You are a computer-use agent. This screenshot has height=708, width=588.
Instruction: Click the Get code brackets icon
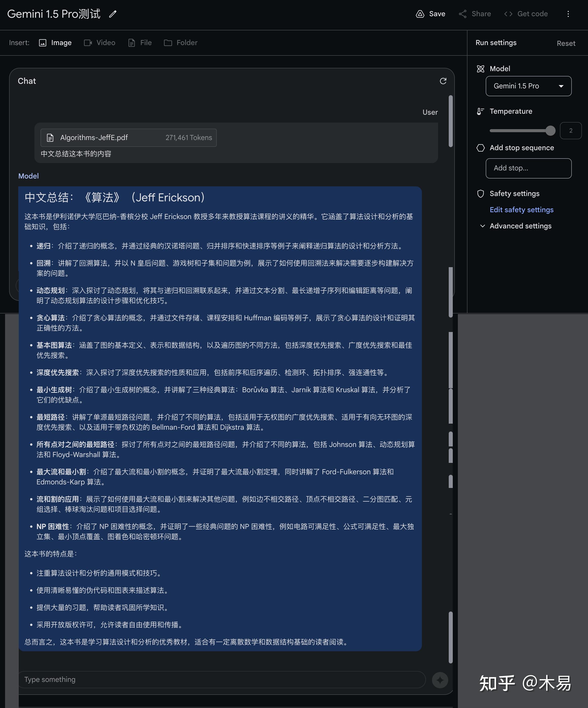click(508, 14)
